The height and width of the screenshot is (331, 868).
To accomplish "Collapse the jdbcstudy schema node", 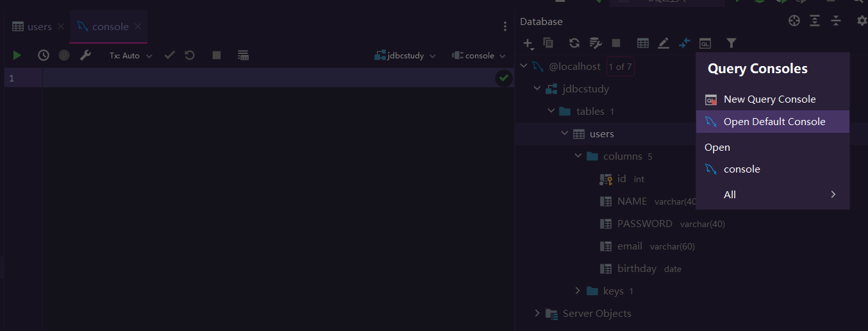I will click(537, 89).
